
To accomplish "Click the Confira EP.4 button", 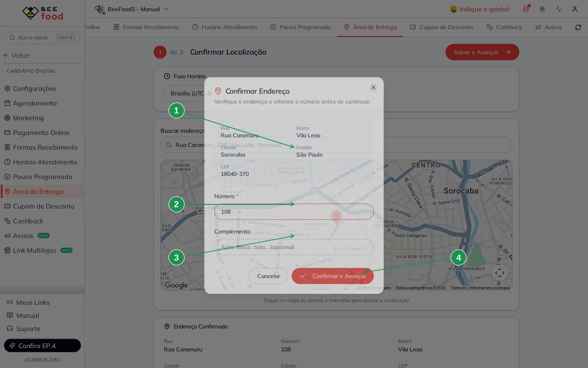I will [x=42, y=346].
